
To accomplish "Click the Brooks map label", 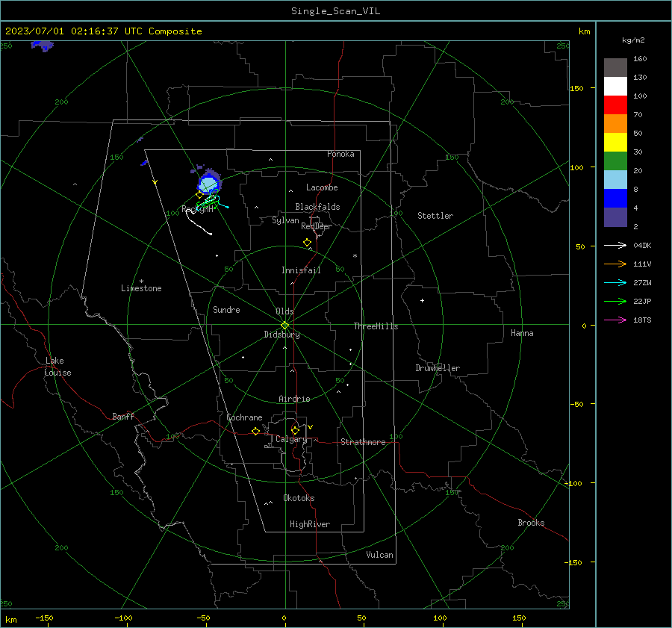I will pos(531,523).
